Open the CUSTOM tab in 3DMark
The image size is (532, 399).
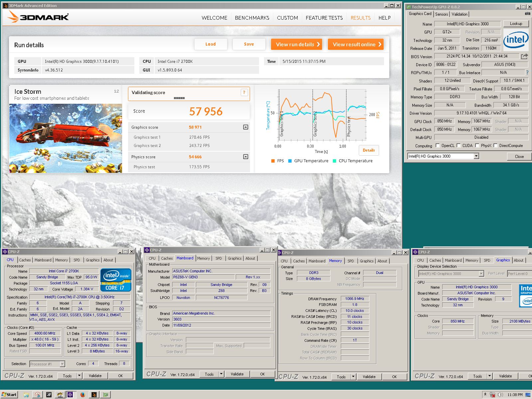point(287,18)
